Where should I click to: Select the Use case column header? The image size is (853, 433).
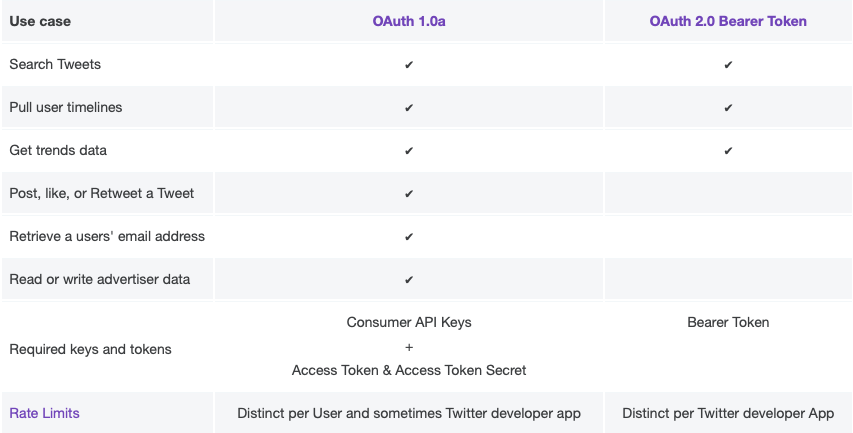pos(40,21)
